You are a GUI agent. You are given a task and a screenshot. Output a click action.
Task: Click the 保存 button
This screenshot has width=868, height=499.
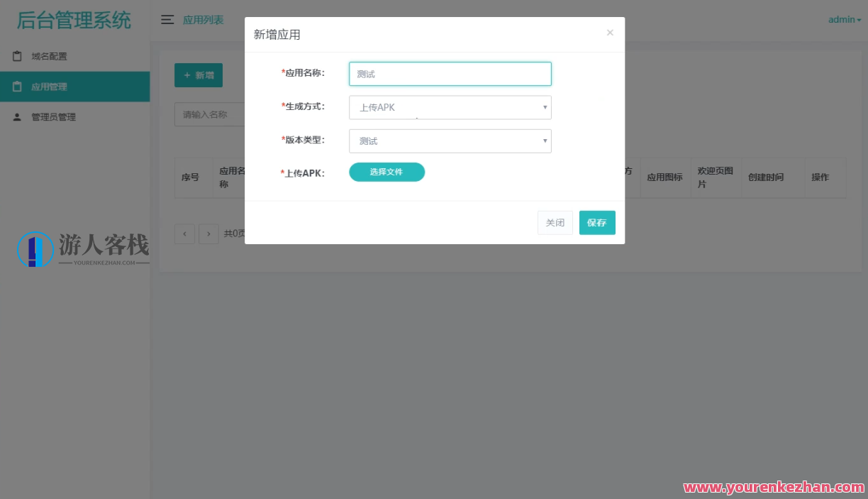pyautogui.click(x=597, y=222)
